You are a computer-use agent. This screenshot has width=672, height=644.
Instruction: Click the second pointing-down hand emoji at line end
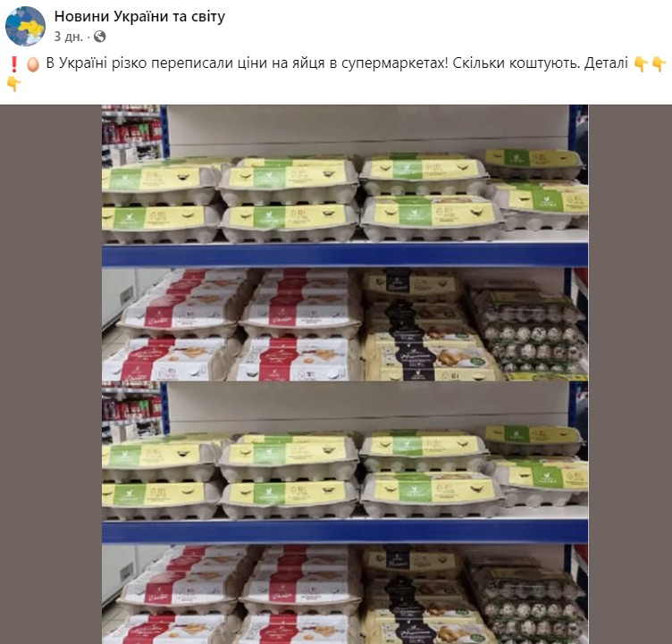(x=659, y=63)
